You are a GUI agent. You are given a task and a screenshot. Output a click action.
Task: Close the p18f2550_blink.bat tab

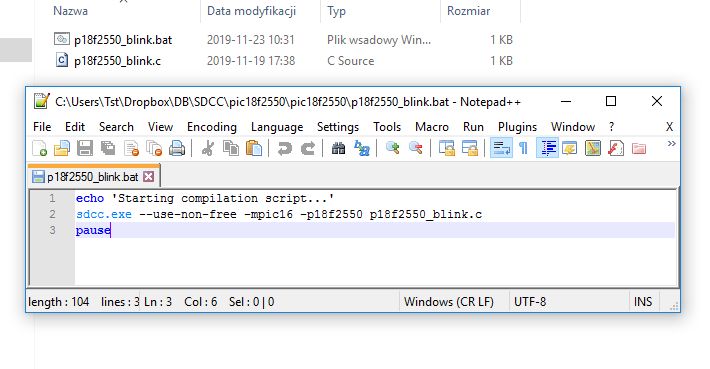(x=149, y=177)
